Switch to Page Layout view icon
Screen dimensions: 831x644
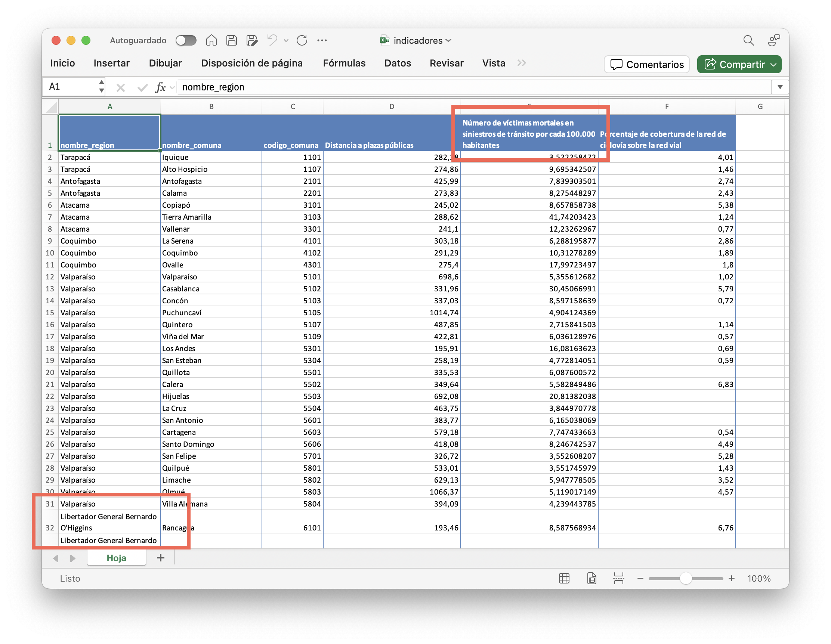point(591,578)
